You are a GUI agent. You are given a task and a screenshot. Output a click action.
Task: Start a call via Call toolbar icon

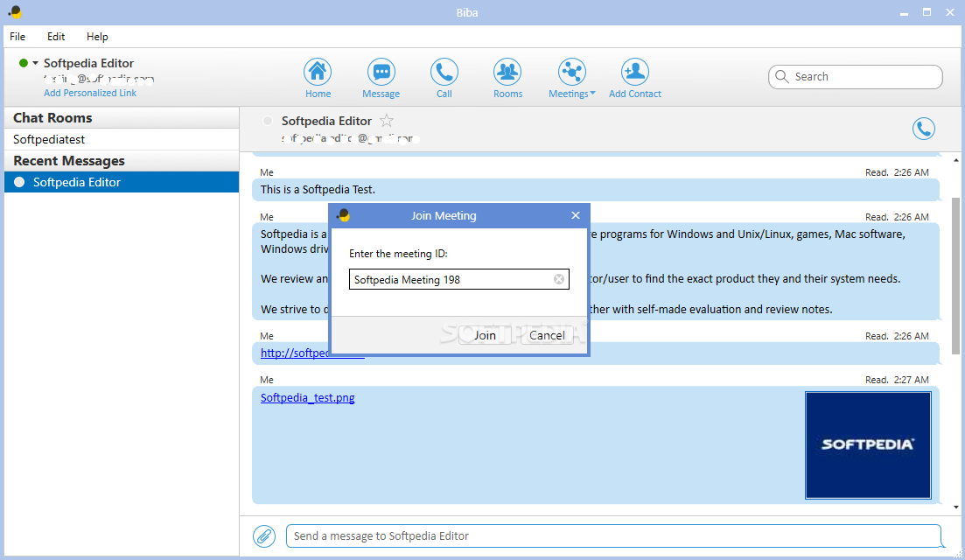click(444, 73)
